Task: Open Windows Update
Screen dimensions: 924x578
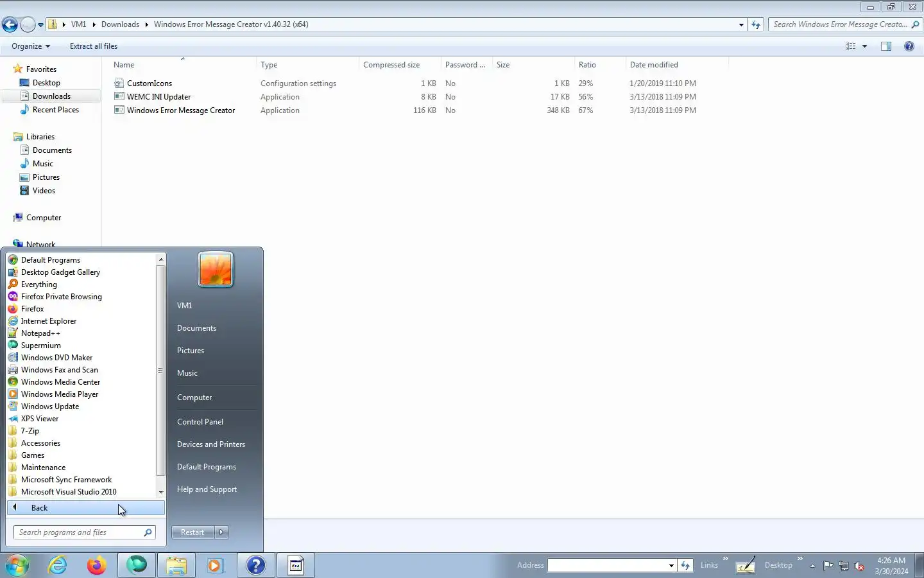Action: (x=50, y=407)
